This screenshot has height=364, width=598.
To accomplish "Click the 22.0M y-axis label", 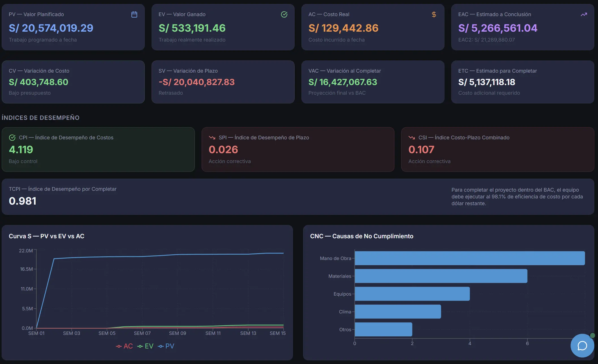I will tap(26, 251).
